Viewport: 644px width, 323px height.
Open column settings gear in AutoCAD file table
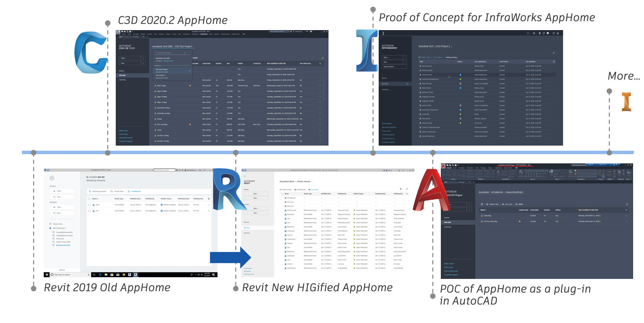(626, 210)
